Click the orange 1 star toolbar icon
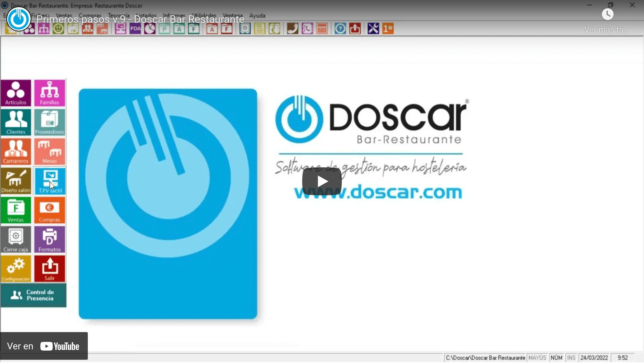Viewport: 644px width, 363px height. 388,29
